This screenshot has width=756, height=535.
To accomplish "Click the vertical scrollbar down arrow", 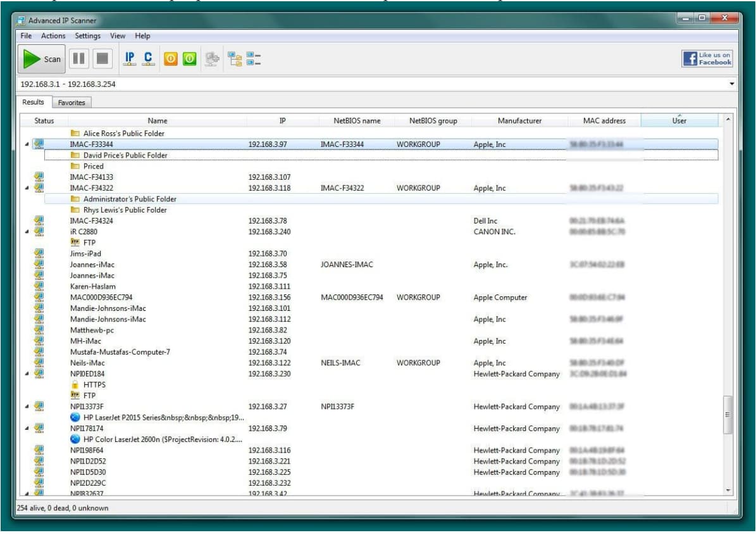I will (728, 490).
